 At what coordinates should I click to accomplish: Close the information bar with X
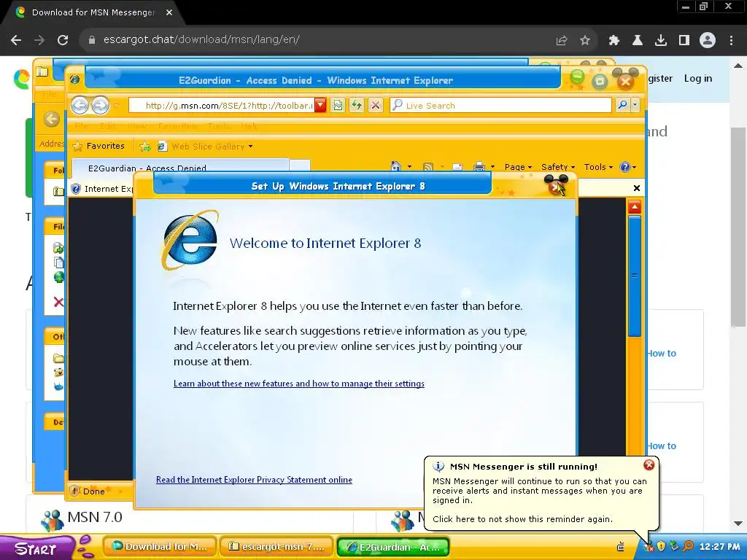coord(636,188)
